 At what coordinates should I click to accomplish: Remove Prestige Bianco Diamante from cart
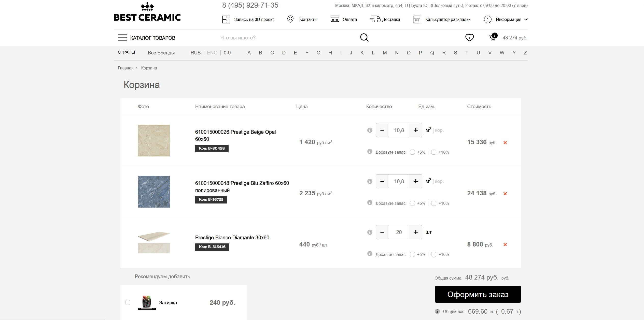[505, 245]
